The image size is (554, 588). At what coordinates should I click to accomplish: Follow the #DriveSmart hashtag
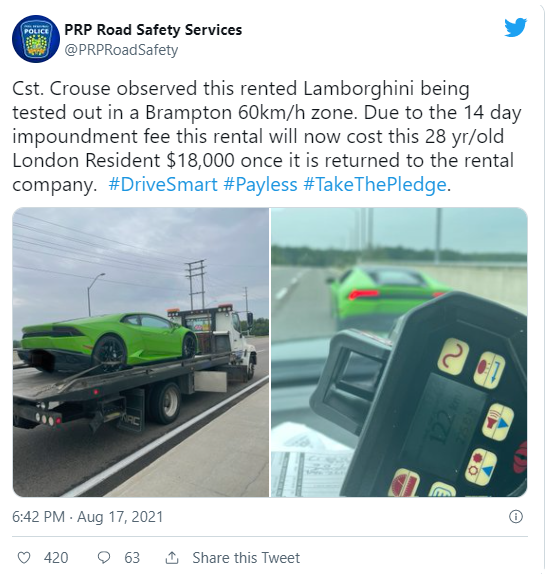coord(163,184)
